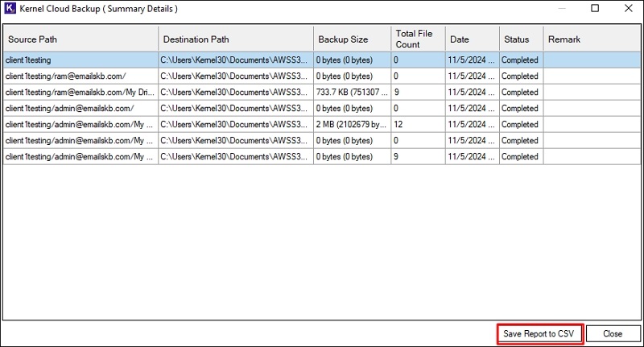This screenshot has height=347, width=644.
Task: Click '0 bytes (0 bytes)' in 'client1testing/admin@emailskb.com/' row
Action: pos(353,108)
